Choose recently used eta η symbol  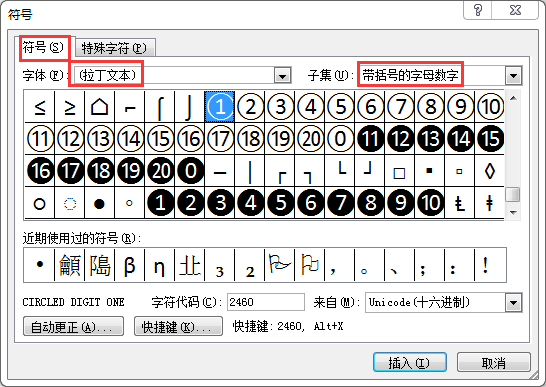point(159,265)
